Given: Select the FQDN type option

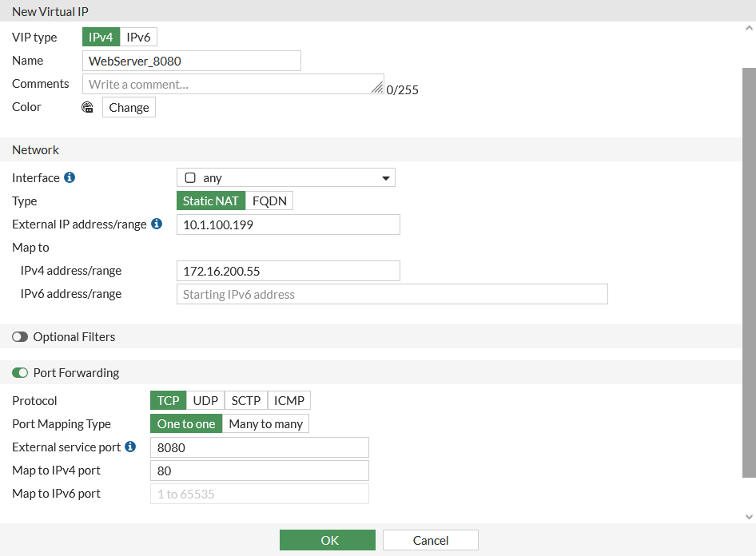Looking at the screenshot, I should click(x=269, y=201).
